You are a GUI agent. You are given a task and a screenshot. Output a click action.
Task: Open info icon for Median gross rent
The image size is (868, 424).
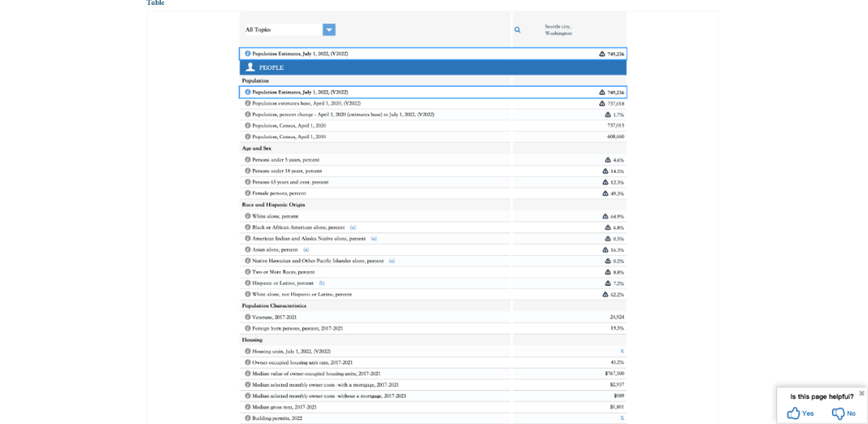coord(248,407)
